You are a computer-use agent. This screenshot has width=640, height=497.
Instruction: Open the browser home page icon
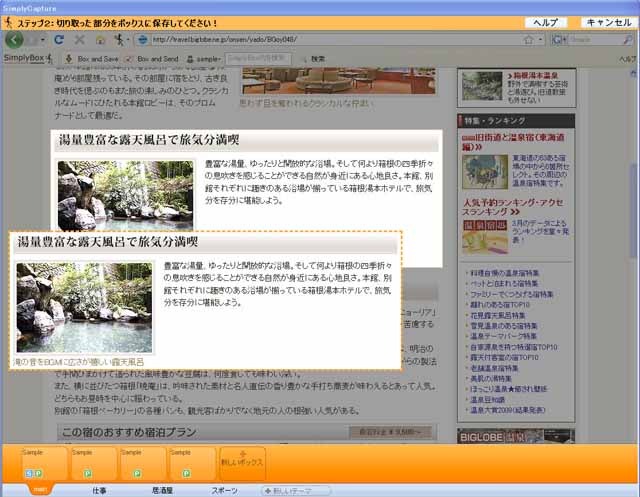click(x=100, y=40)
